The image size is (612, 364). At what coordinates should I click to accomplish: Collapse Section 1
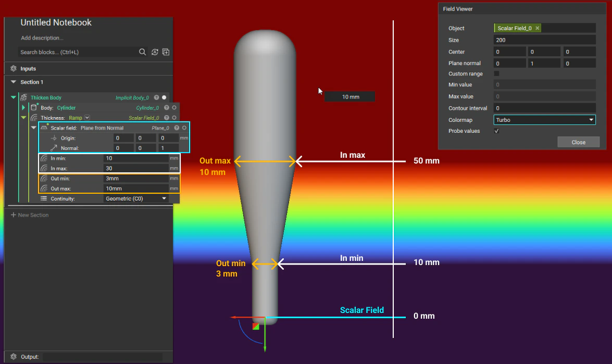tap(14, 82)
